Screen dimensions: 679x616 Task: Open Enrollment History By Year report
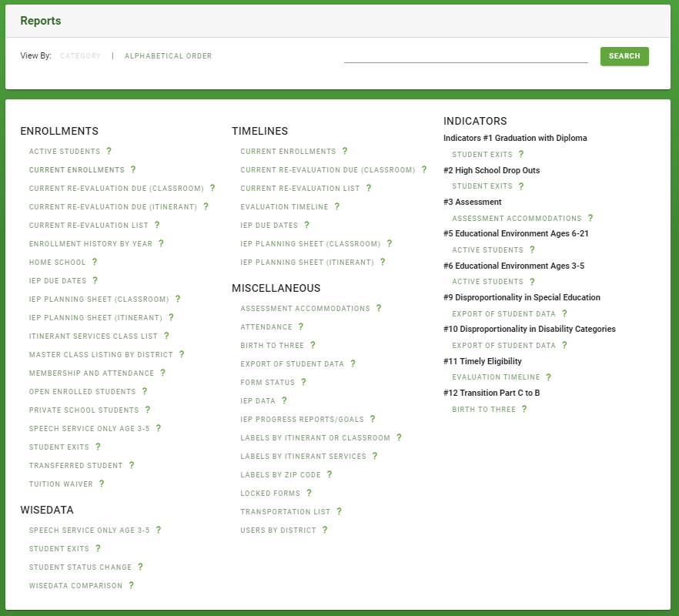(91, 243)
